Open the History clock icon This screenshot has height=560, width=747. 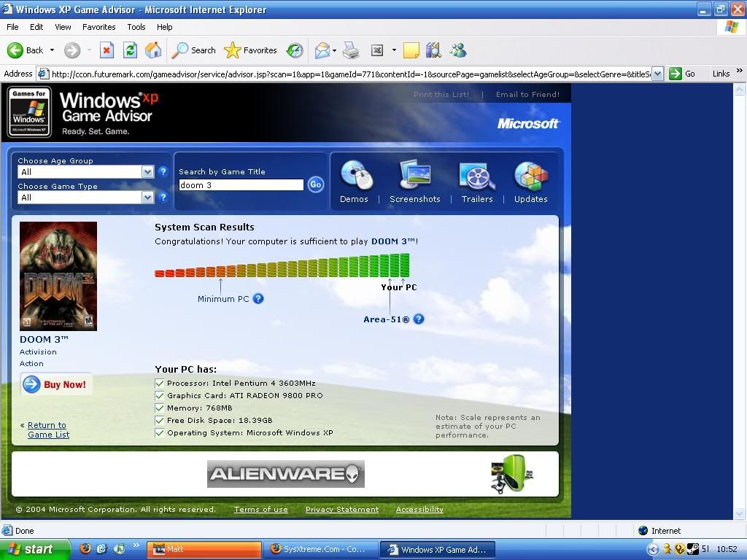tap(295, 50)
